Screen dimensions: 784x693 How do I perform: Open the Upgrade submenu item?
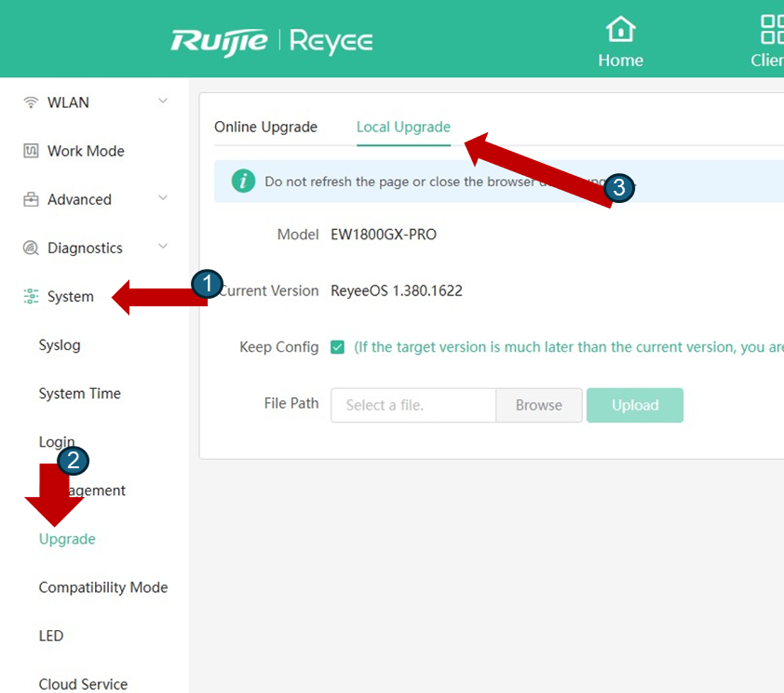67,539
